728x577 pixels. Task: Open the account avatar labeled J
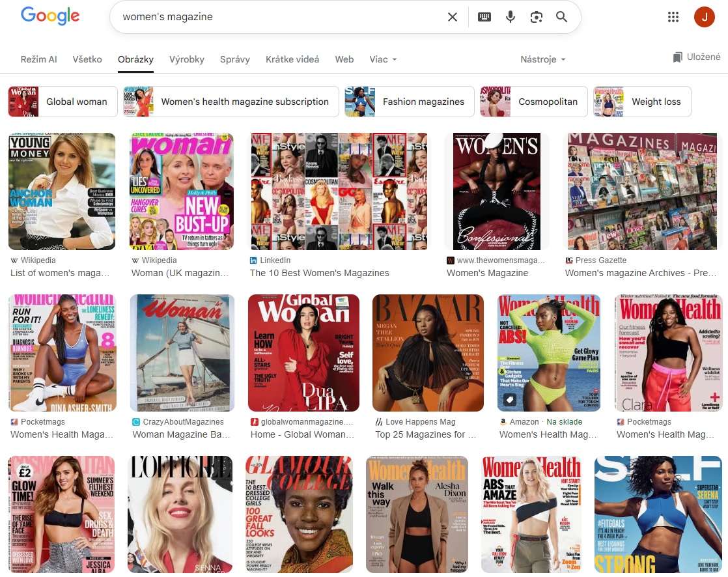pyautogui.click(x=705, y=17)
